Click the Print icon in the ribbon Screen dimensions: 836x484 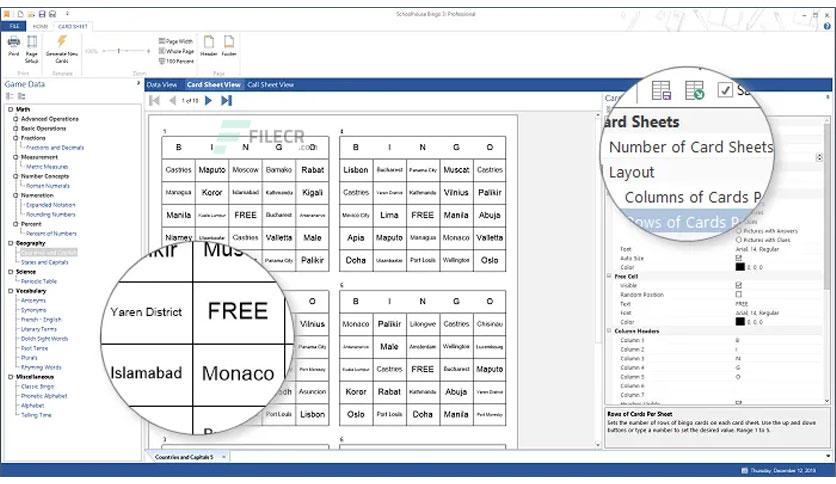click(14, 42)
